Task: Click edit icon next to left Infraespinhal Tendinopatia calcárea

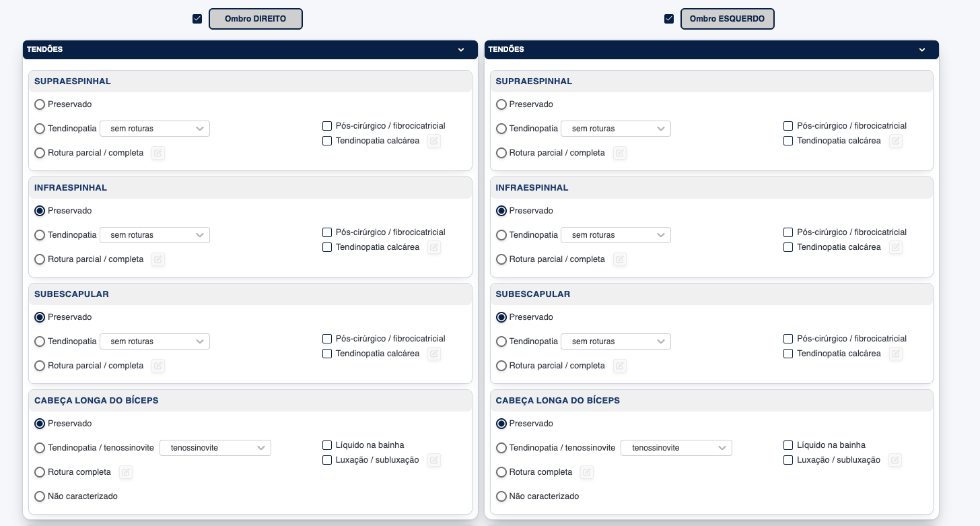Action: [895, 247]
